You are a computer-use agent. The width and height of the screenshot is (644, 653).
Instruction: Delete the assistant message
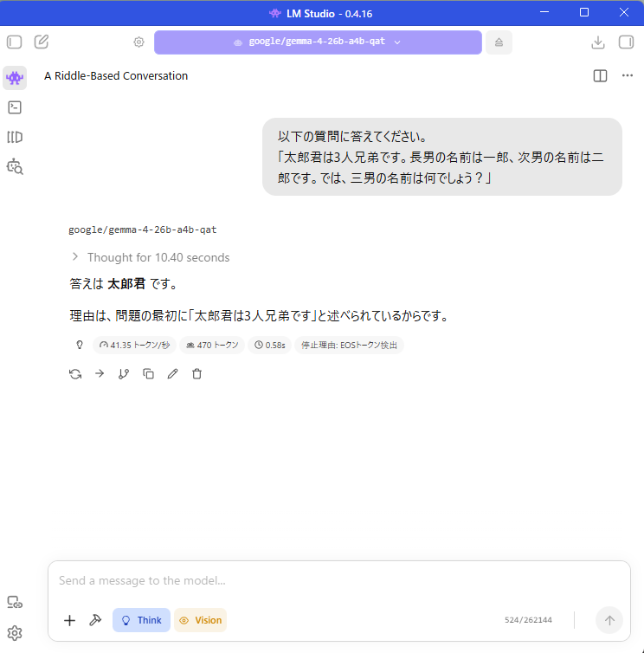point(196,374)
